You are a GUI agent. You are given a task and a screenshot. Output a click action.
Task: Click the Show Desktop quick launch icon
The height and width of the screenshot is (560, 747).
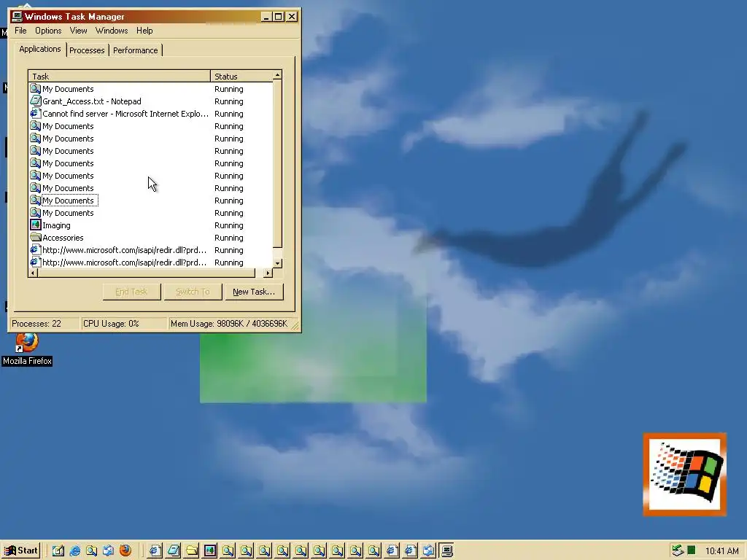[x=58, y=551]
